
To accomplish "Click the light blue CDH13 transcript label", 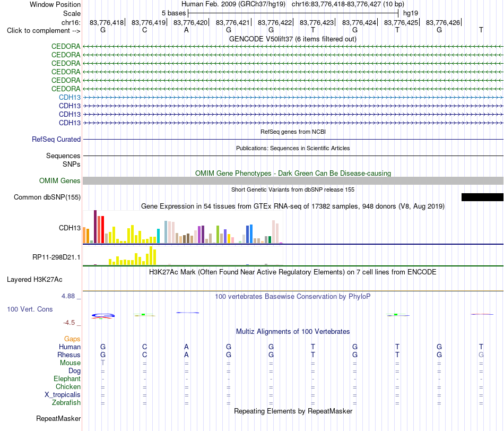I will coord(69,97).
